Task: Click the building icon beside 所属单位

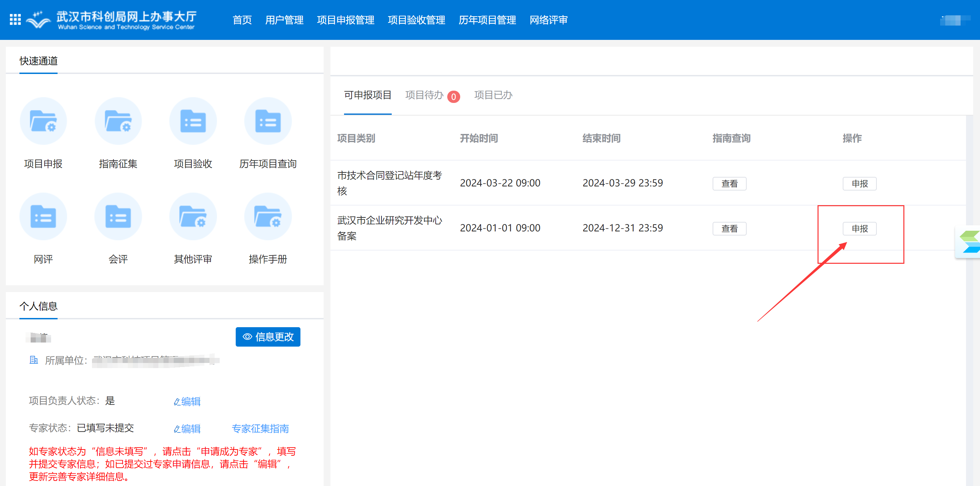Action: click(x=33, y=360)
